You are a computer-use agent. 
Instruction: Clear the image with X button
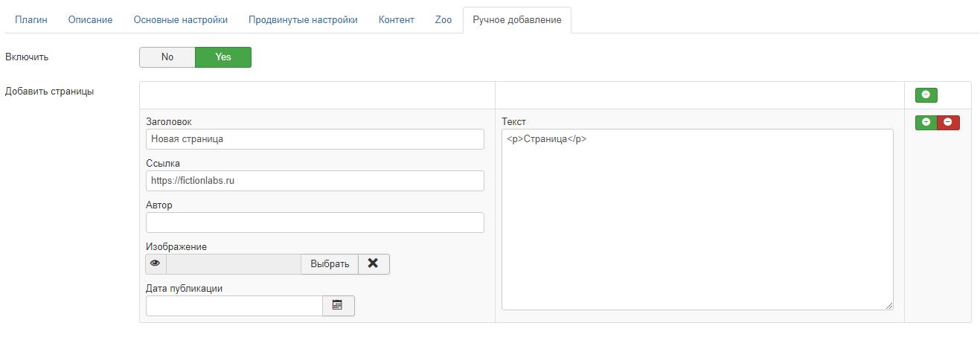(x=374, y=263)
